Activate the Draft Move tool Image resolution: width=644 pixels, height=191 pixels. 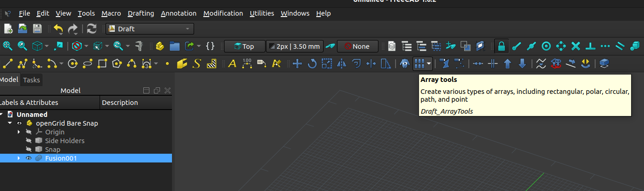click(297, 64)
